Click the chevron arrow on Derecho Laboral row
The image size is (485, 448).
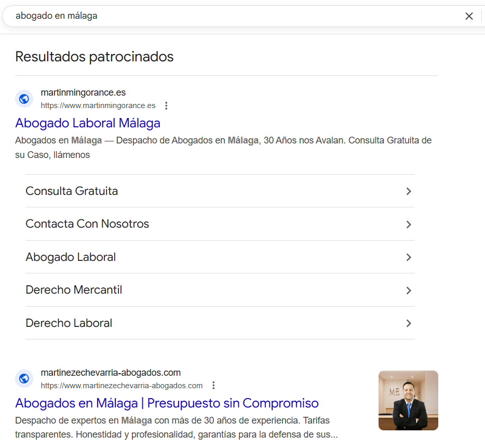(x=408, y=323)
